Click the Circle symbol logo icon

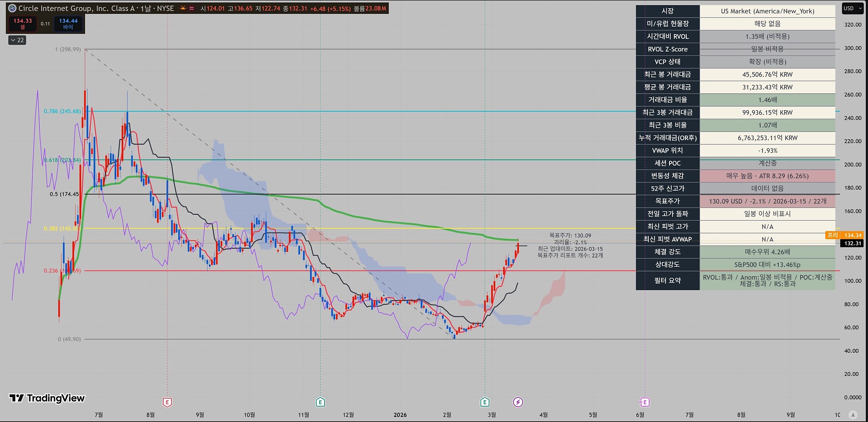coord(12,8)
